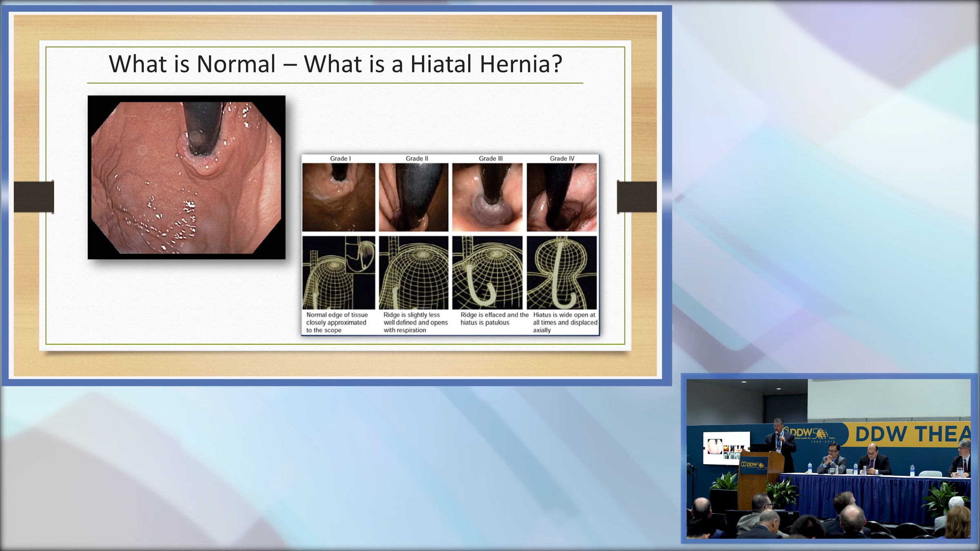
Task: Click the 'Ridge is effaced' caption text
Action: (x=494, y=319)
